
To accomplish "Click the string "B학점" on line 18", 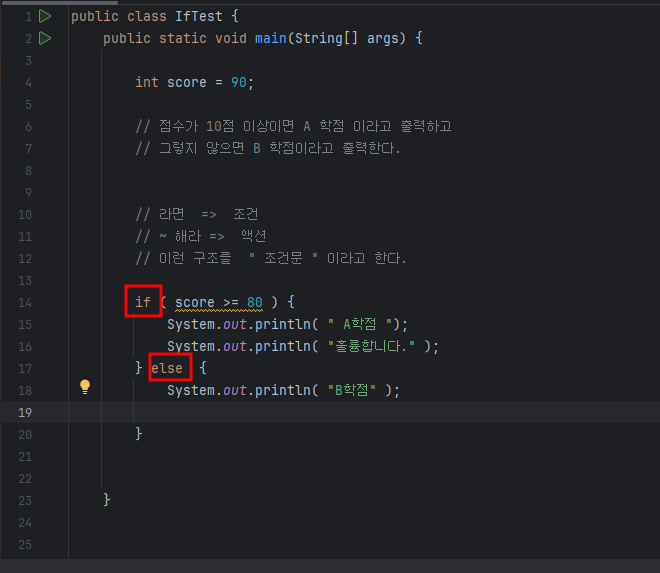I will click(x=351, y=390).
